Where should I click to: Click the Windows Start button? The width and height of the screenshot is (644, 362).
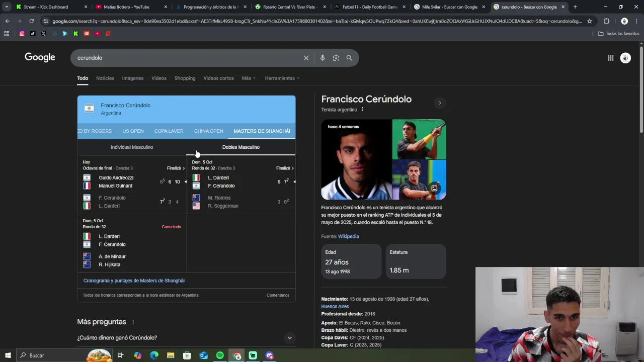[8, 355]
